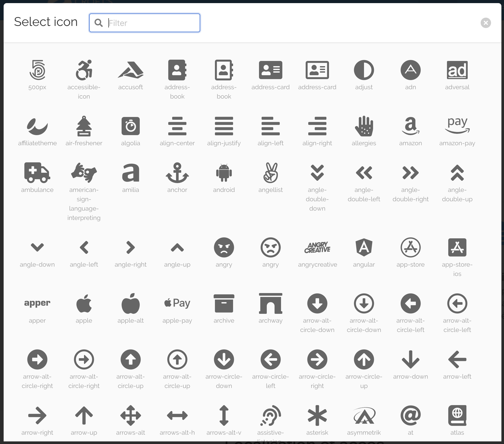Select the anchor icon

tap(177, 173)
